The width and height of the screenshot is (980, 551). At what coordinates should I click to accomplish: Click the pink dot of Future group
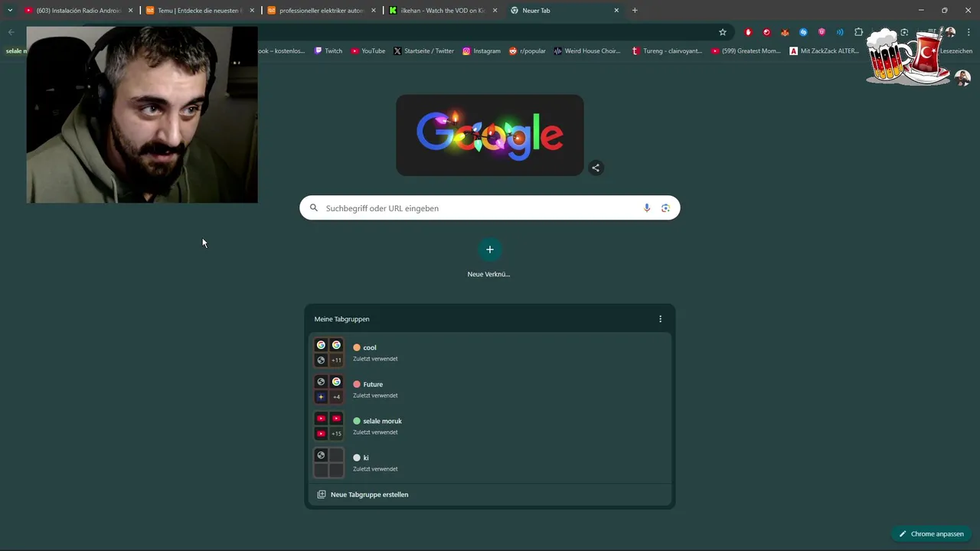(x=357, y=384)
